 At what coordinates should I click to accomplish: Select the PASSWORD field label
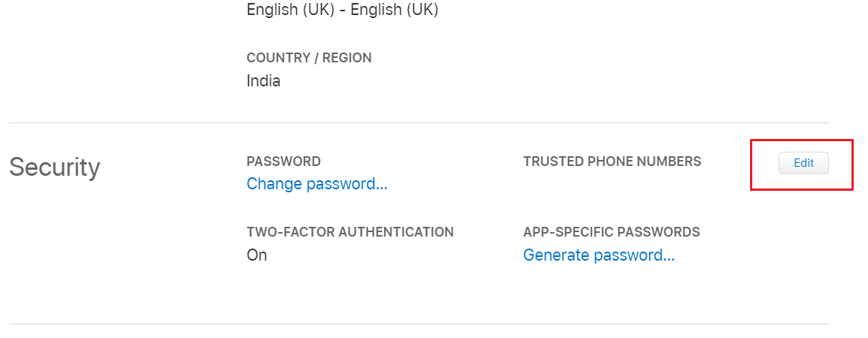click(x=283, y=161)
